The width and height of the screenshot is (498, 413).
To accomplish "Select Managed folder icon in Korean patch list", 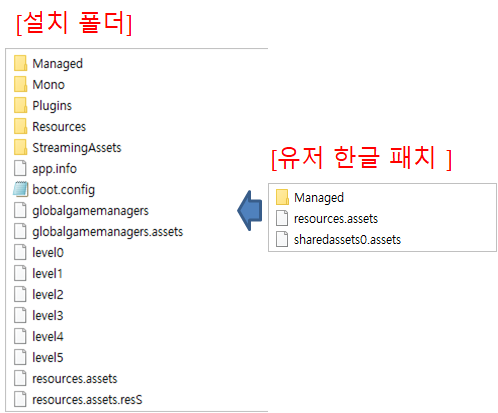I will (282, 197).
